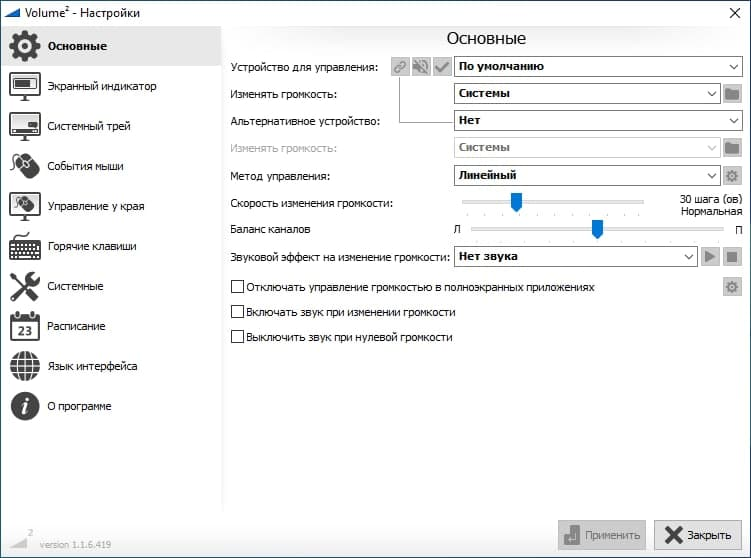Switch to Горячие клавиши settings
The image size is (751, 558).
pos(91,246)
